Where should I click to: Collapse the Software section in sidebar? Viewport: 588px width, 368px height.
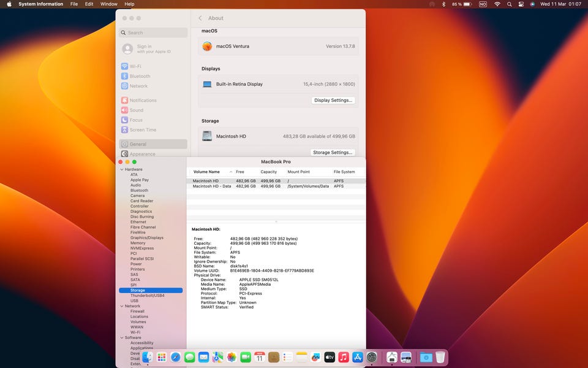point(121,338)
